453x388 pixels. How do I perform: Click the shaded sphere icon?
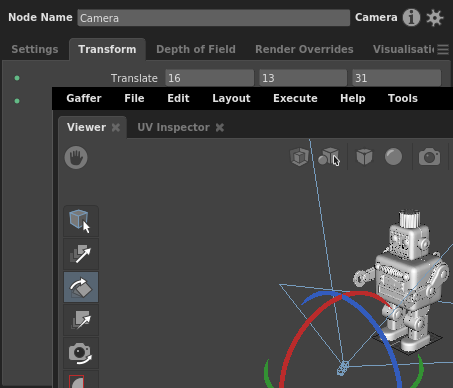[393, 157]
